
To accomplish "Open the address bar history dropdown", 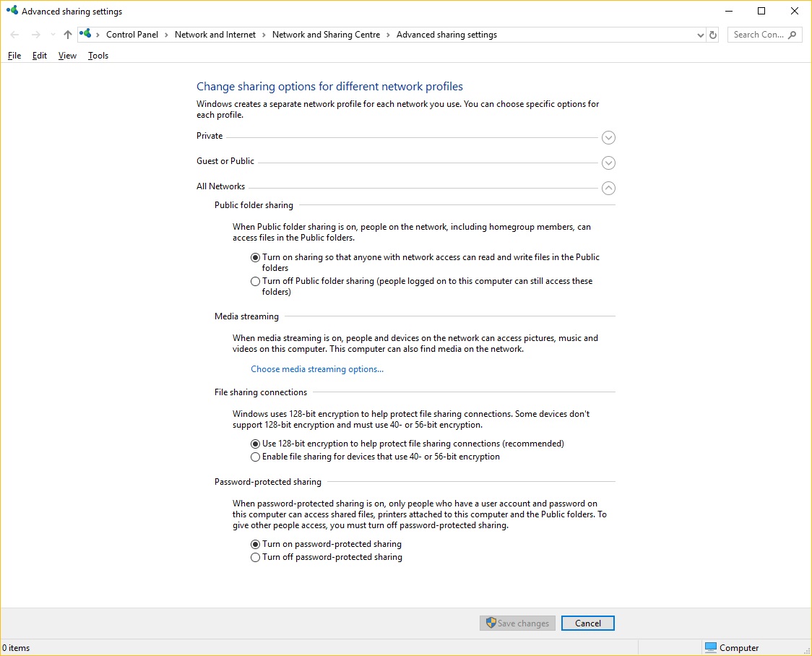I will pyautogui.click(x=700, y=35).
